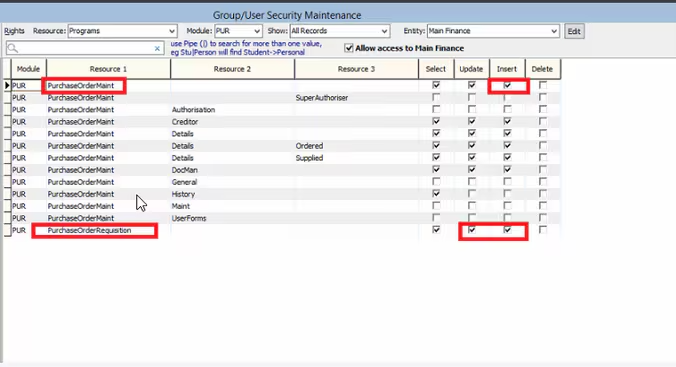Image resolution: width=676 pixels, height=367 pixels.
Task: Toggle Update checkbox for Authorisation row
Action: coord(472,110)
